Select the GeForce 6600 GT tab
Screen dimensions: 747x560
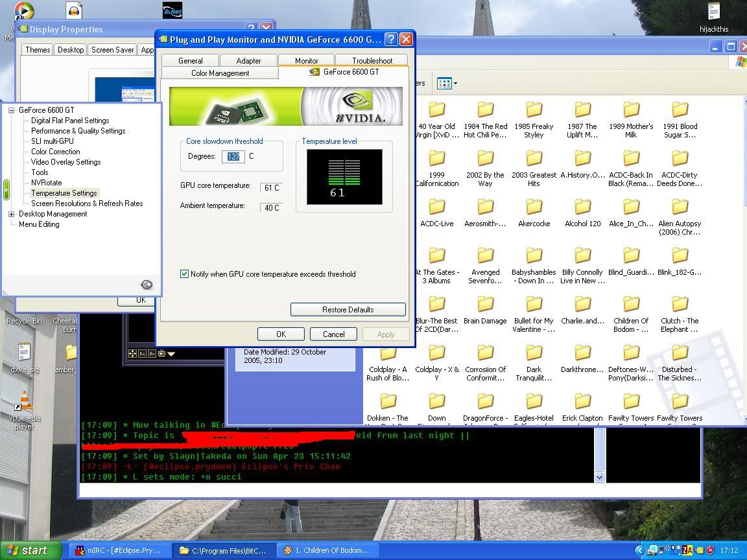pyautogui.click(x=344, y=72)
